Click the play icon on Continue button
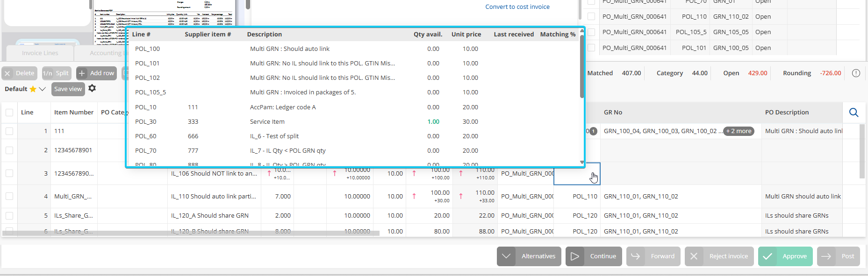The height and width of the screenshot is (276, 868). coord(575,256)
